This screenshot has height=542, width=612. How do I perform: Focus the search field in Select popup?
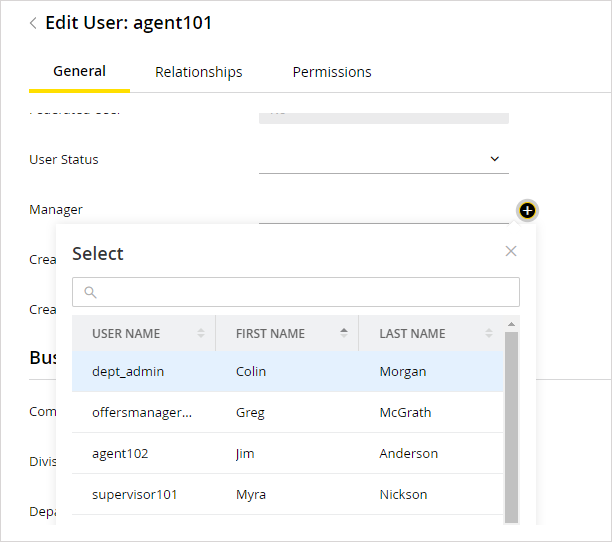(296, 292)
